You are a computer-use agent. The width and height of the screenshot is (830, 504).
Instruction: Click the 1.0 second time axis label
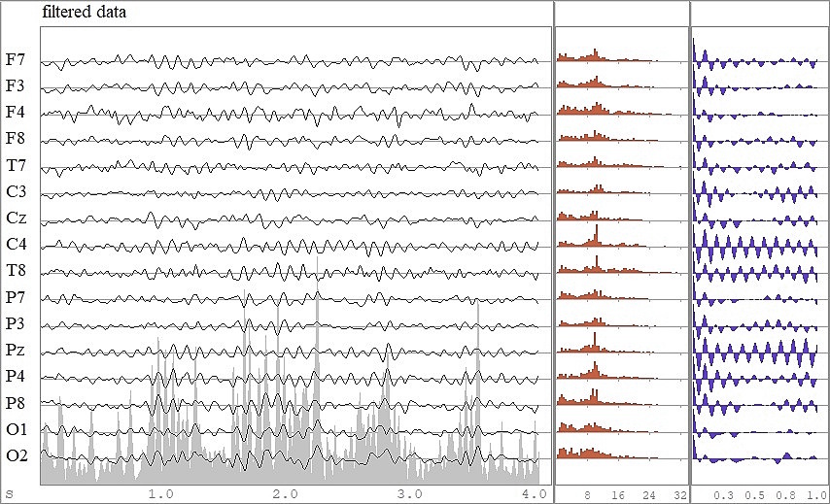(x=160, y=494)
